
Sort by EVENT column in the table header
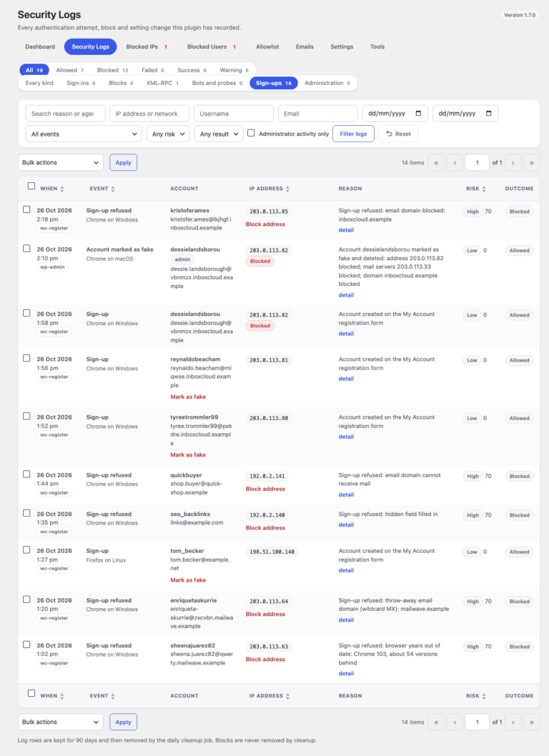point(102,189)
